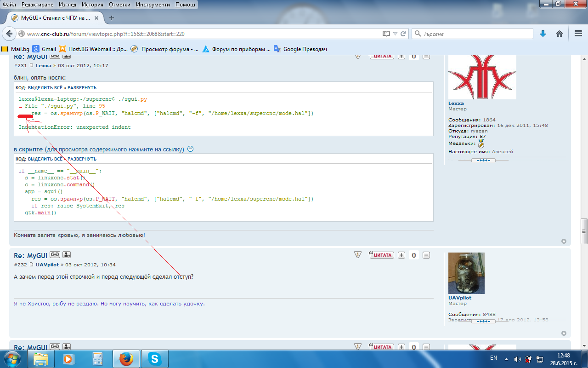Open a new tab with plus button
588x368 pixels.
[112, 18]
